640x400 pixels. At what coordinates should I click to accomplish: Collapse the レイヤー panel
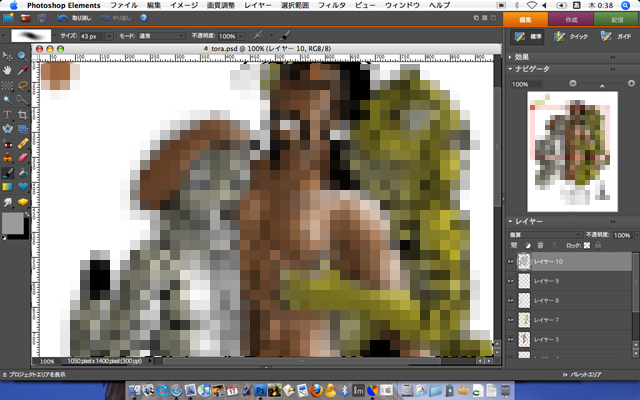click(510, 221)
